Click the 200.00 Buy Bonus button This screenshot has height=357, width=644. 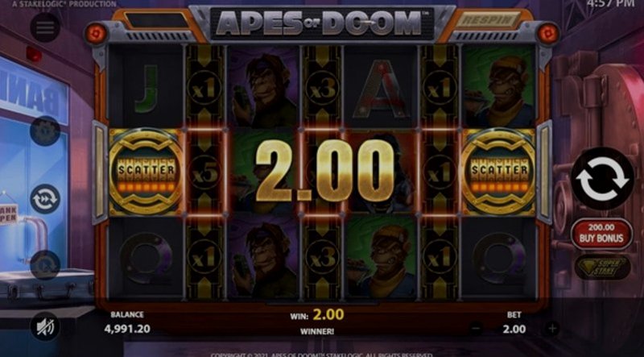click(601, 233)
